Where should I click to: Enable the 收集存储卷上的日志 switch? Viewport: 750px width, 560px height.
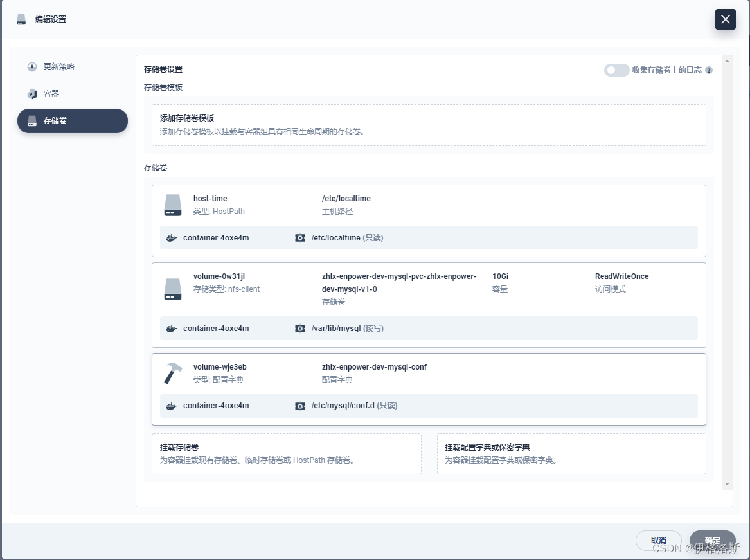click(x=616, y=70)
